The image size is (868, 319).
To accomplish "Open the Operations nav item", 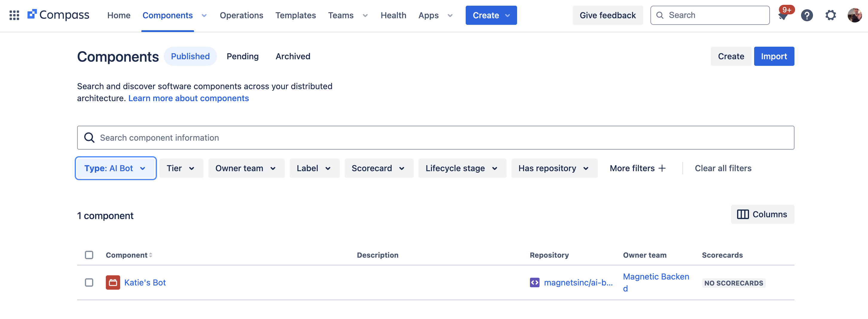I will (241, 15).
